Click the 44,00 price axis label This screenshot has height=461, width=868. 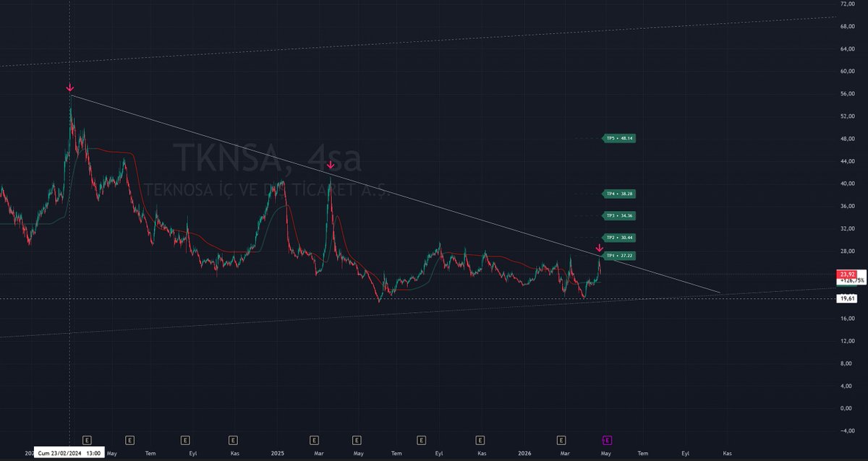848,161
